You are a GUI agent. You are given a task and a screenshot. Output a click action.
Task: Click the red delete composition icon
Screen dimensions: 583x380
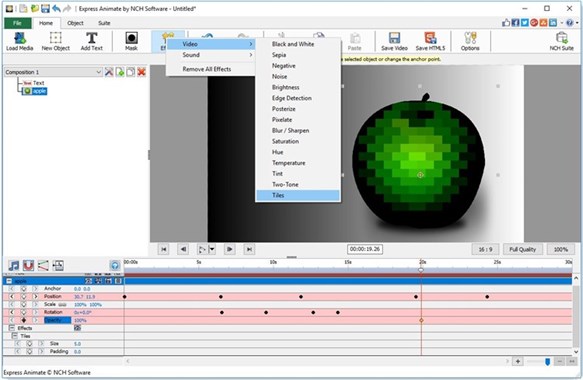point(141,72)
